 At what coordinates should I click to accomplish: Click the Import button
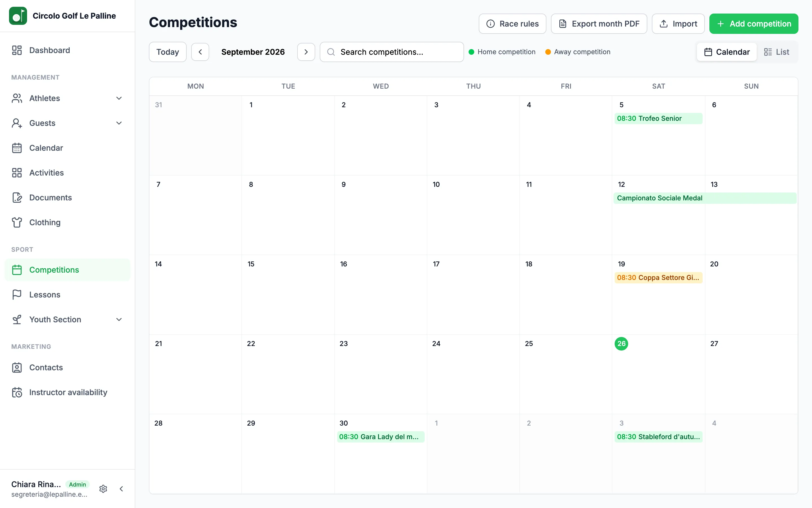pos(678,23)
